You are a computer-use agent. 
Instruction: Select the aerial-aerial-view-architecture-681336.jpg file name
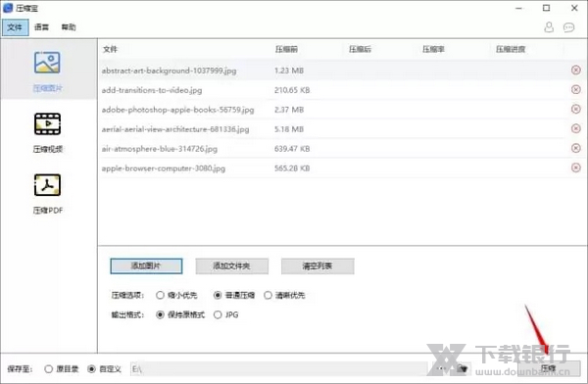pos(175,129)
